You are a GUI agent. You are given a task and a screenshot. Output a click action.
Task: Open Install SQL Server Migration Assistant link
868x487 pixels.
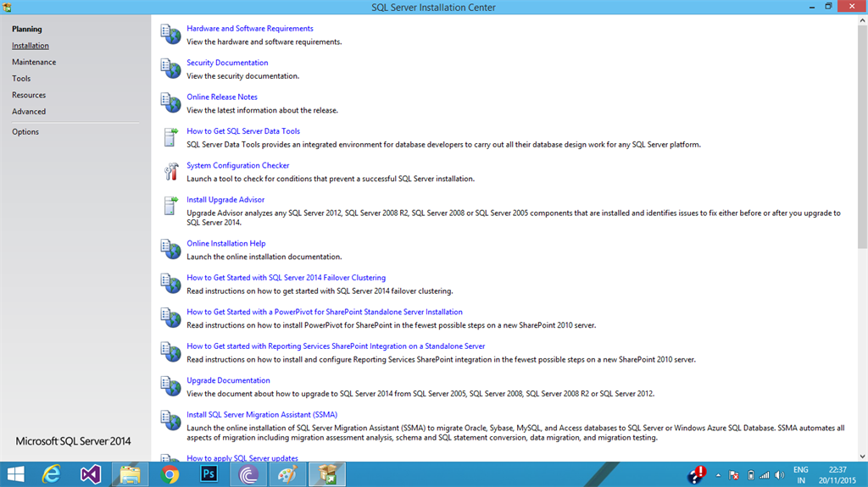pos(262,414)
